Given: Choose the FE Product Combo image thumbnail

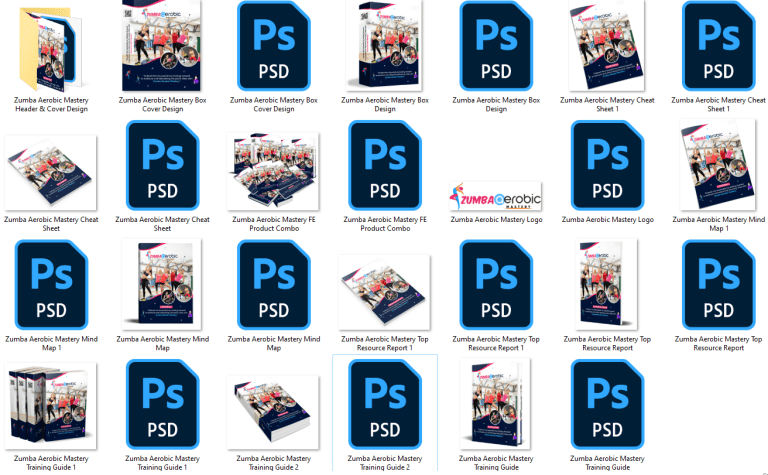Looking at the screenshot, I should [273, 170].
